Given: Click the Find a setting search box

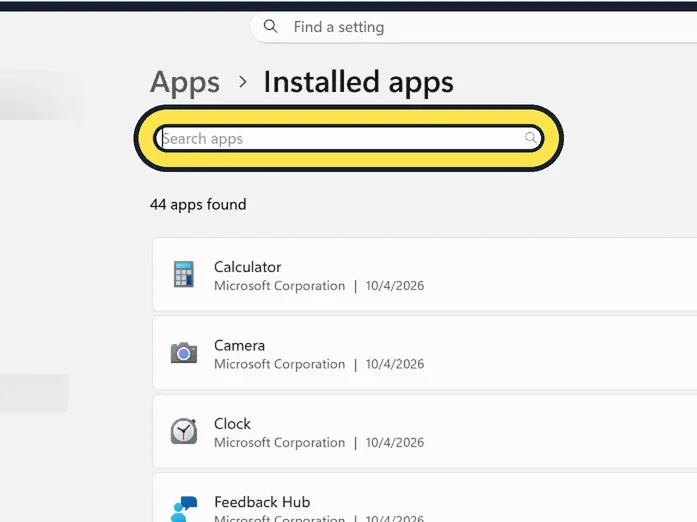Looking at the screenshot, I should pos(474,27).
